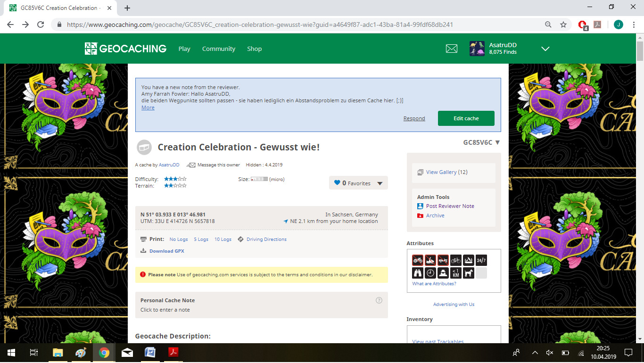Image resolution: width=644 pixels, height=363 pixels.
Task: Open Windows Start menu
Action: click(x=11, y=353)
